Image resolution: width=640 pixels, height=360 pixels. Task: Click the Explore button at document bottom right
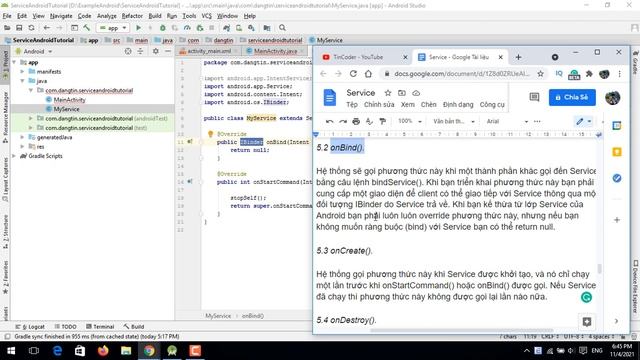pyautogui.click(x=587, y=322)
